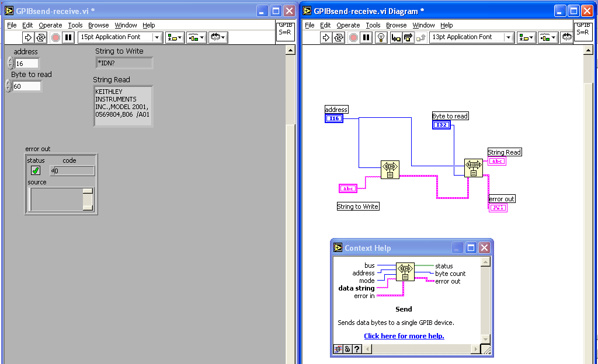Open Align Objects dropdown in front panel
The width and height of the screenshot is (598, 364).
coord(175,37)
